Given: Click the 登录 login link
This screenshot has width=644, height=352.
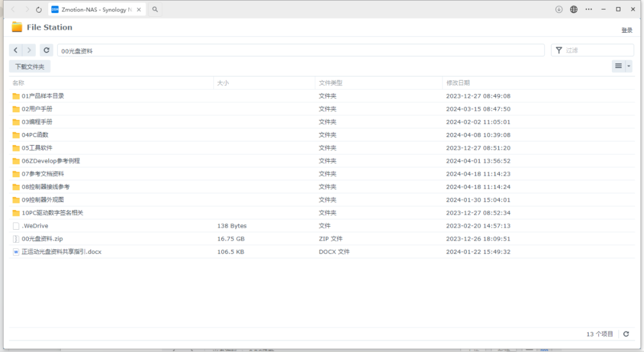Looking at the screenshot, I should coord(627,30).
